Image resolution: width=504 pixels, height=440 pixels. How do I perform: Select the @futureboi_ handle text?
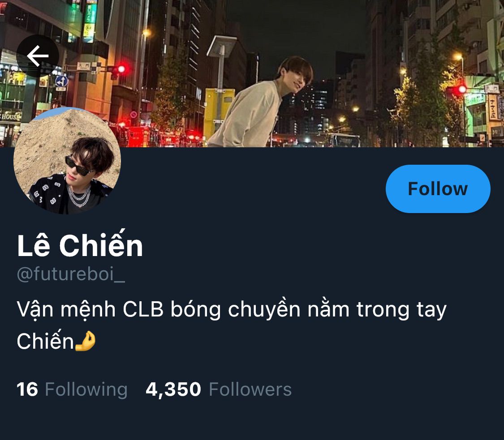[x=71, y=274]
